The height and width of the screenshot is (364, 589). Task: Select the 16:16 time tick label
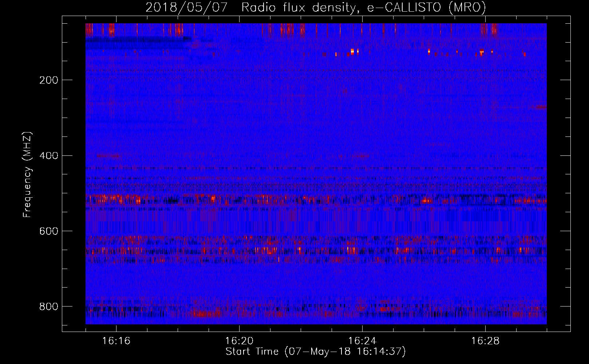click(116, 341)
